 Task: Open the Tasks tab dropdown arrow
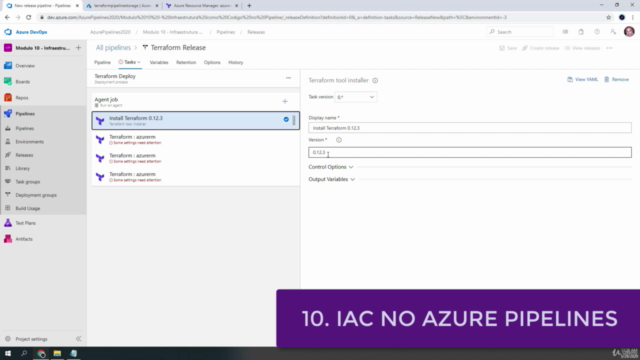tap(139, 62)
